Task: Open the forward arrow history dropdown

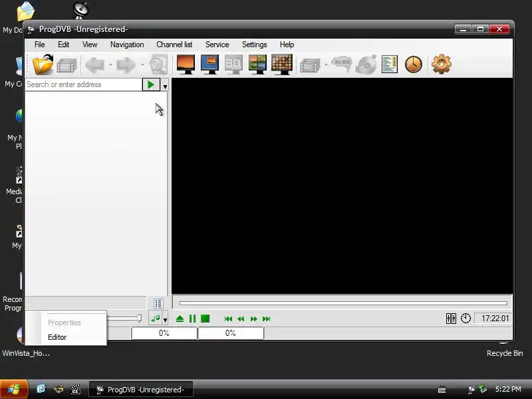Action: [x=142, y=65]
